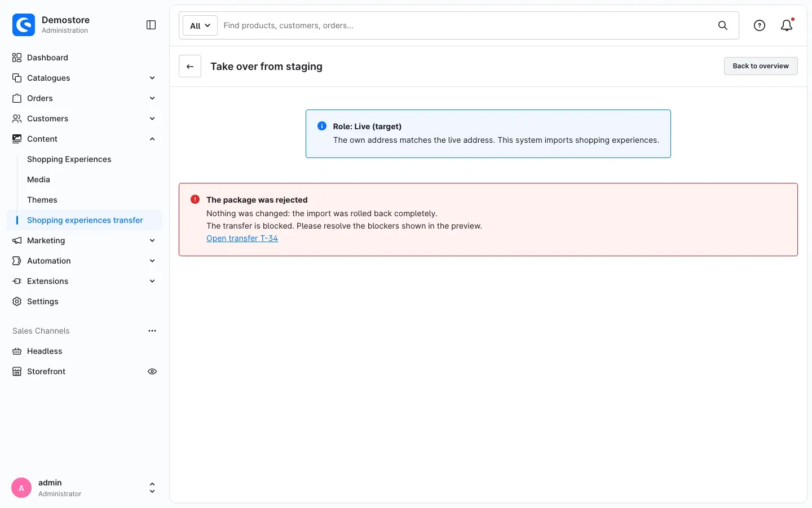The image size is (812, 508).
Task: Open Themes menu item
Action: (x=42, y=200)
